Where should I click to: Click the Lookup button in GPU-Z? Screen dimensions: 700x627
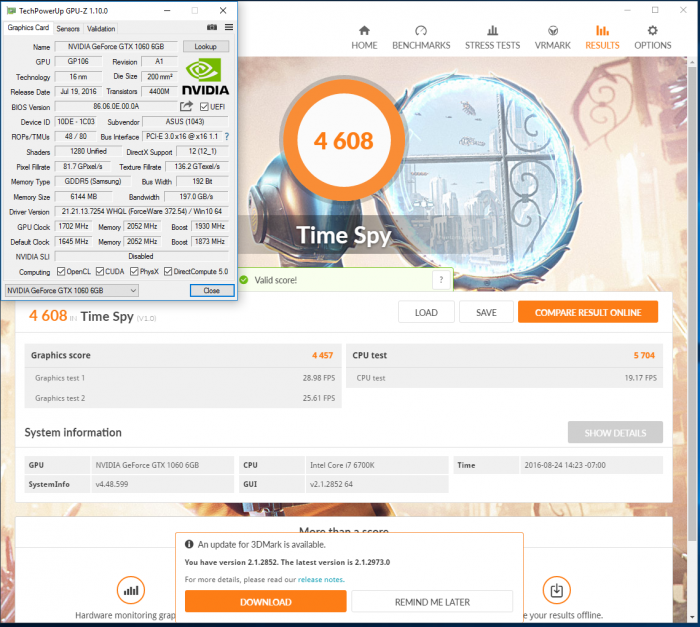click(205, 46)
